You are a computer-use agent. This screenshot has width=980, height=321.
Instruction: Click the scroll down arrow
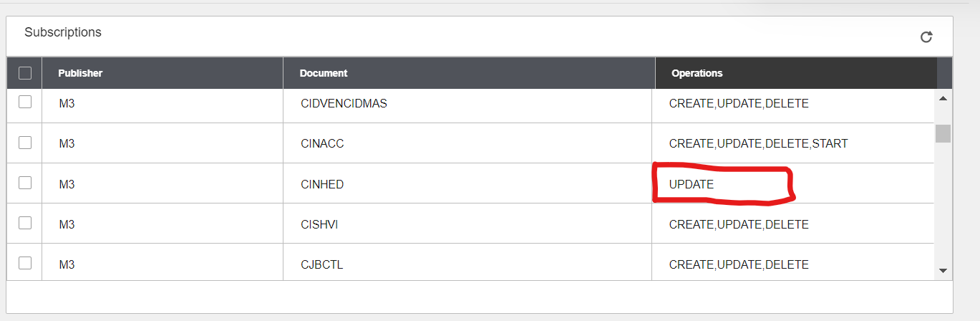[x=943, y=270]
